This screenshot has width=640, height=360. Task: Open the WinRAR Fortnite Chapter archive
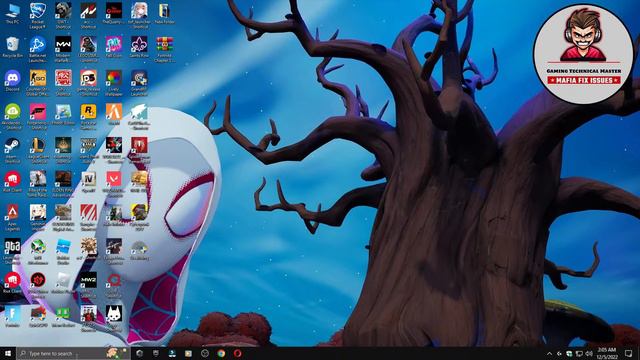click(164, 49)
